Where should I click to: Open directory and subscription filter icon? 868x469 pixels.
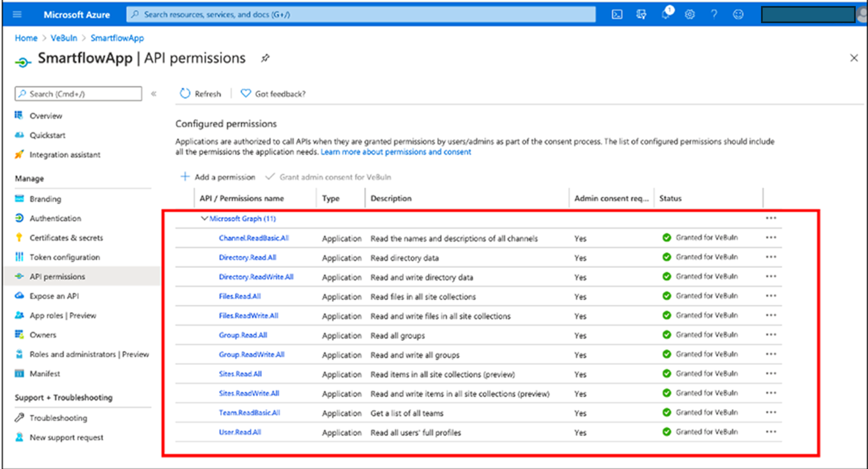(x=641, y=14)
